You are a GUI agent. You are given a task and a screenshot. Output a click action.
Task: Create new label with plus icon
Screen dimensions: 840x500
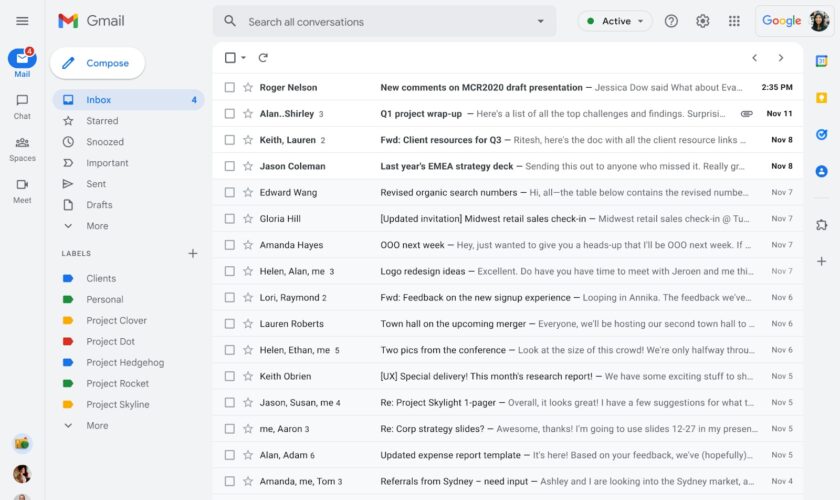pos(193,254)
